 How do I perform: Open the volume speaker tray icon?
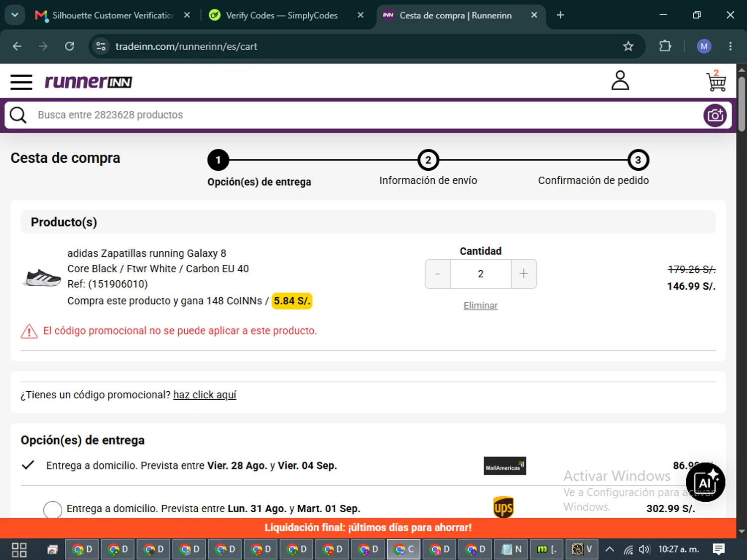coord(644,550)
